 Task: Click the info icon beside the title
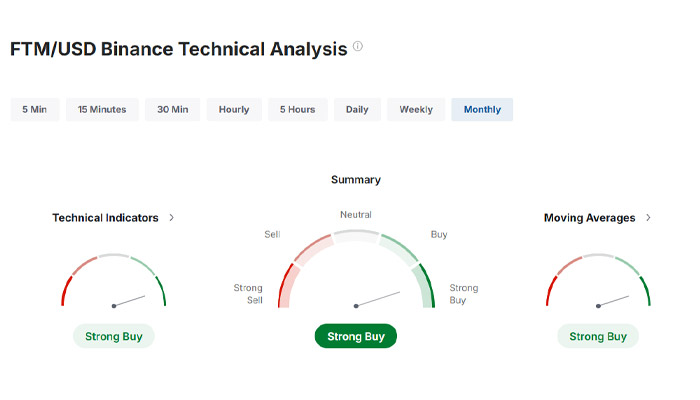pyautogui.click(x=358, y=47)
